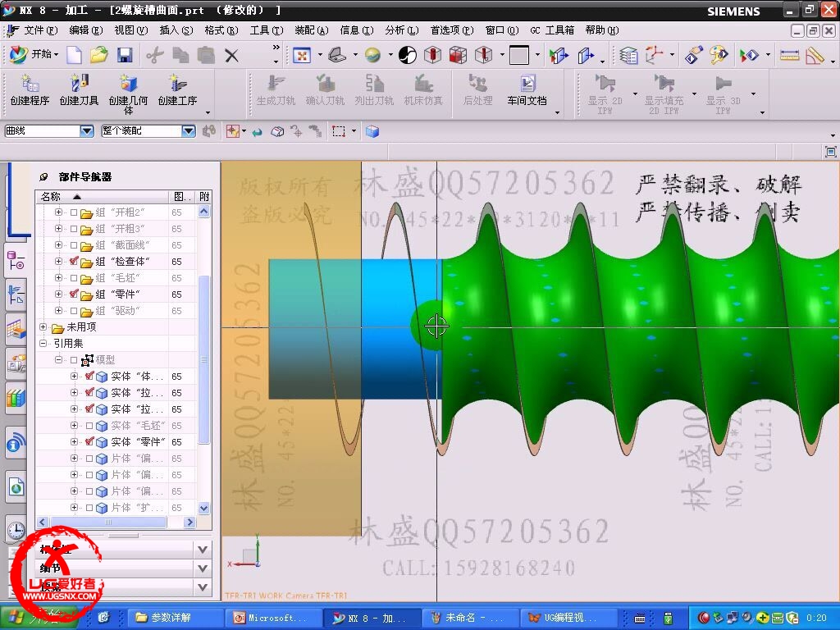Click navigator horizontal scroll right arrow
The height and width of the screenshot is (630, 840).
pos(189,522)
